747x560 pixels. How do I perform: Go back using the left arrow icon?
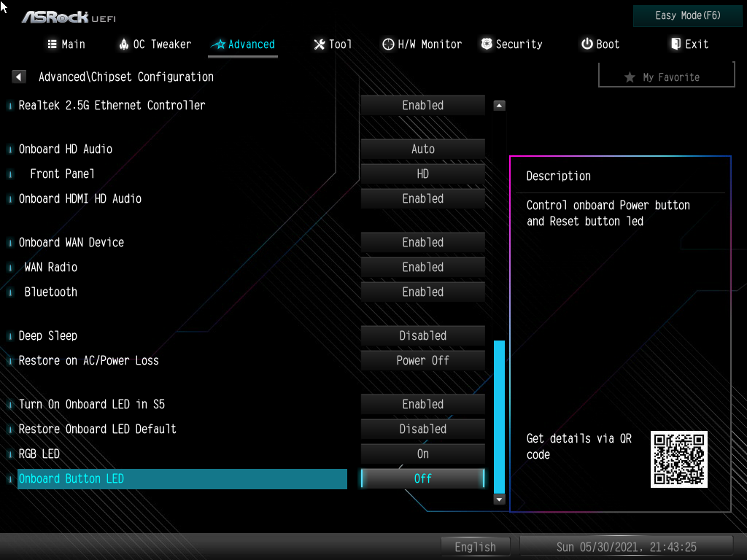18,77
